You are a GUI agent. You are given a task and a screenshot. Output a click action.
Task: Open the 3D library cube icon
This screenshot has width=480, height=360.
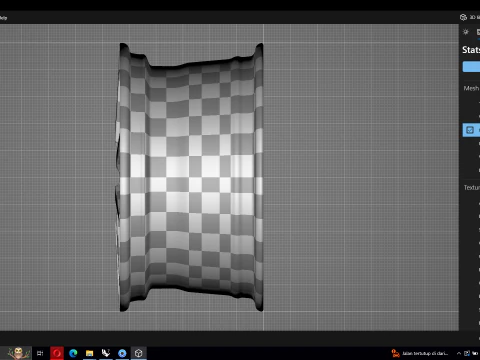[x=463, y=17]
